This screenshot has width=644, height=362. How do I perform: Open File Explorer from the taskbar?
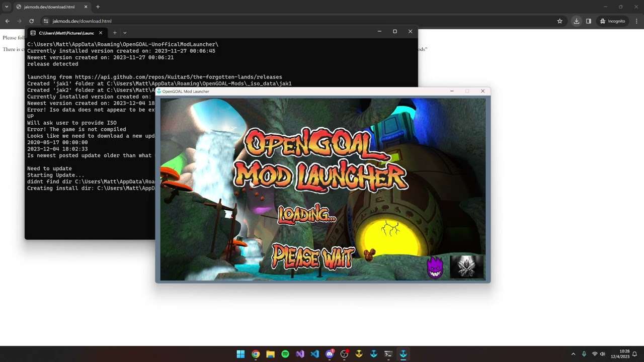point(270,354)
